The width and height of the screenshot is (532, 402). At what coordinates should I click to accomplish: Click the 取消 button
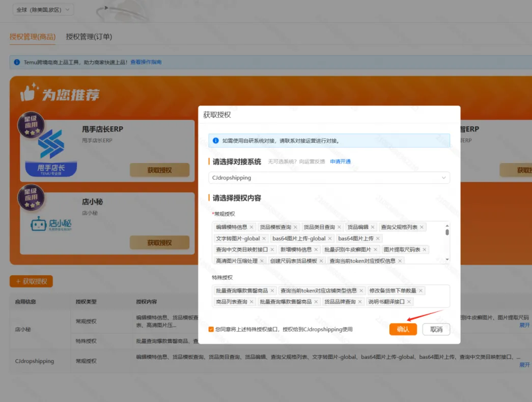click(x=436, y=330)
